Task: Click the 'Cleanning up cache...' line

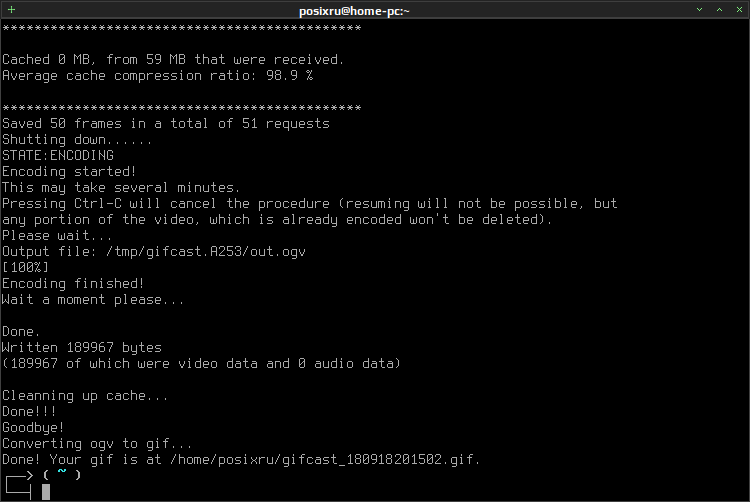Action: coord(85,395)
